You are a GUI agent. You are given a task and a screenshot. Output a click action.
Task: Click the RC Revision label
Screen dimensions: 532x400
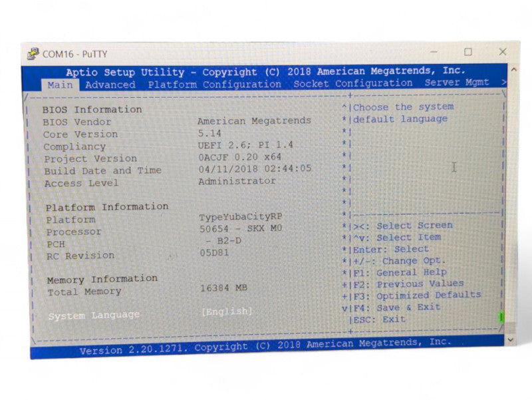tap(80, 256)
